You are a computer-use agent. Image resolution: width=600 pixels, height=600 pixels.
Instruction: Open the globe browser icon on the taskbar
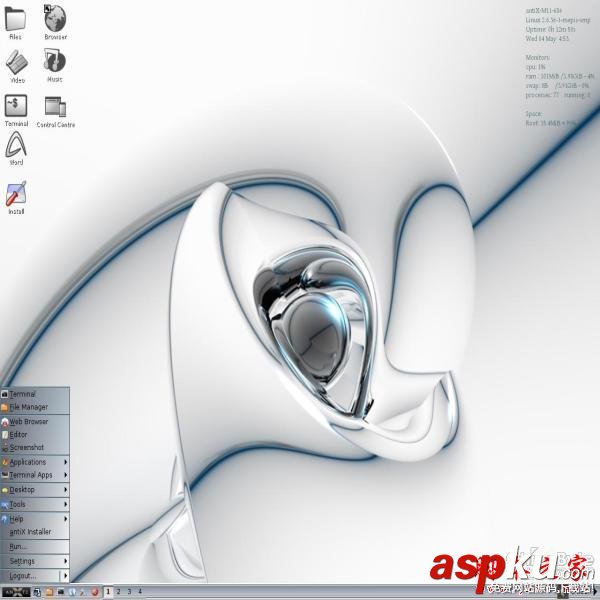coord(72,592)
